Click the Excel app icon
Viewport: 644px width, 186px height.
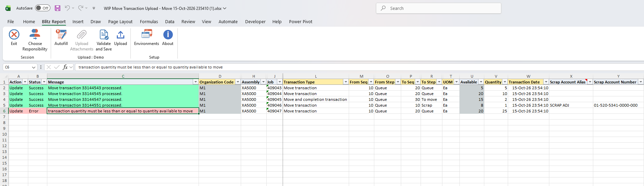[x=8, y=8]
